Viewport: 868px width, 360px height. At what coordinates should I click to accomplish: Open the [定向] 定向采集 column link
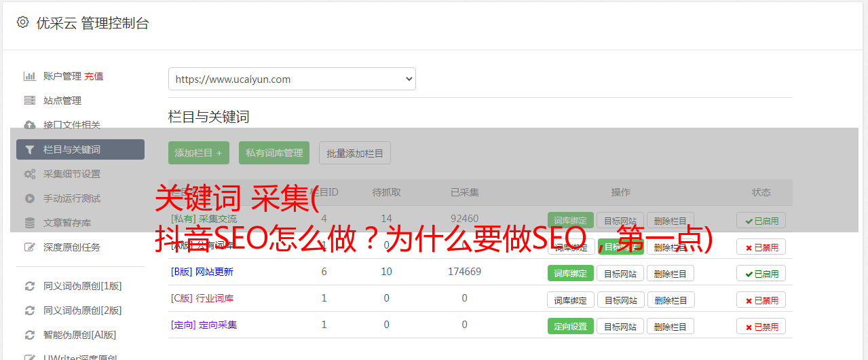[204, 325]
